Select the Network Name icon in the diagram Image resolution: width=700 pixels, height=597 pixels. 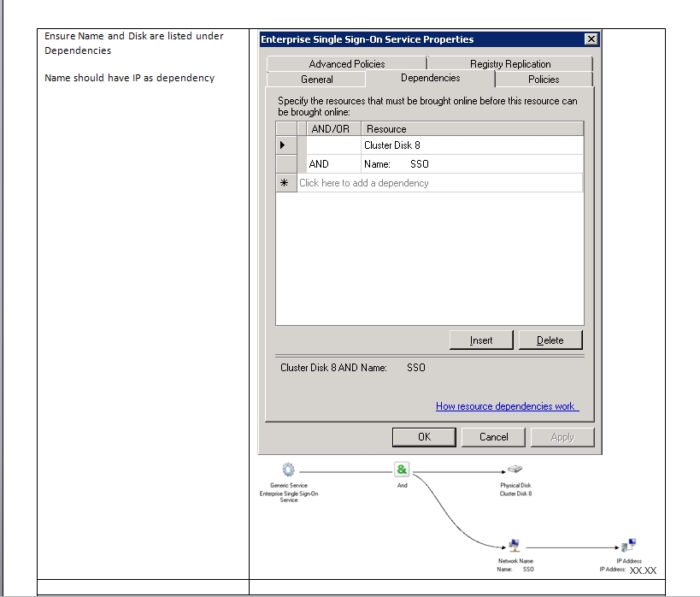(x=515, y=545)
